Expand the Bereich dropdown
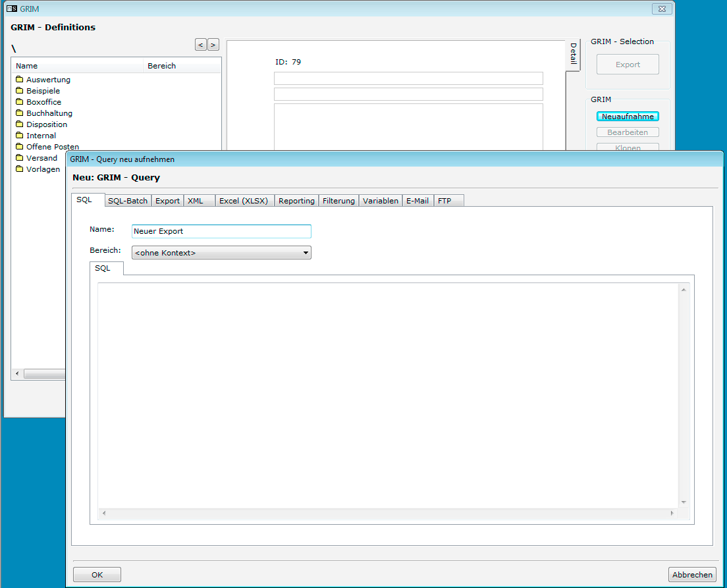The width and height of the screenshot is (727, 588). [x=306, y=253]
